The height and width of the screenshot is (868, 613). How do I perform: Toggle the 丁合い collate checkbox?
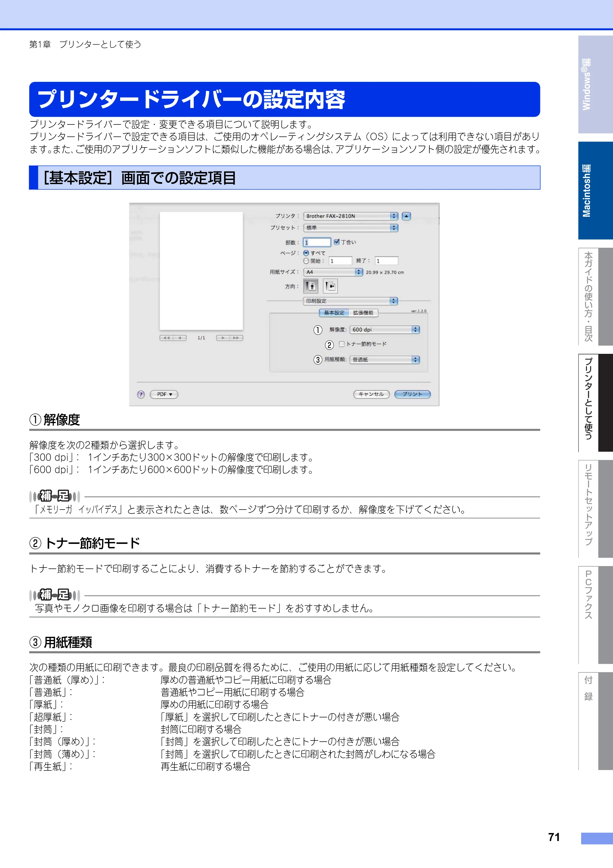point(337,242)
